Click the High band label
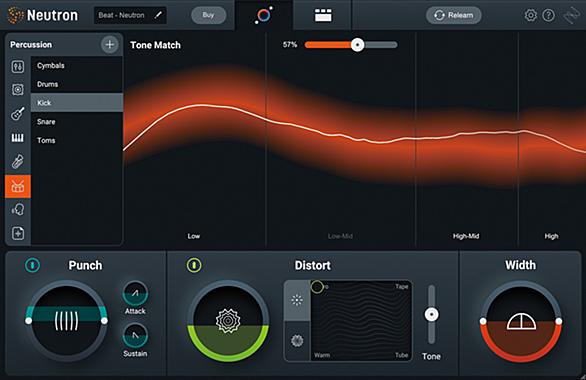This screenshot has height=380, width=586. coord(551,236)
